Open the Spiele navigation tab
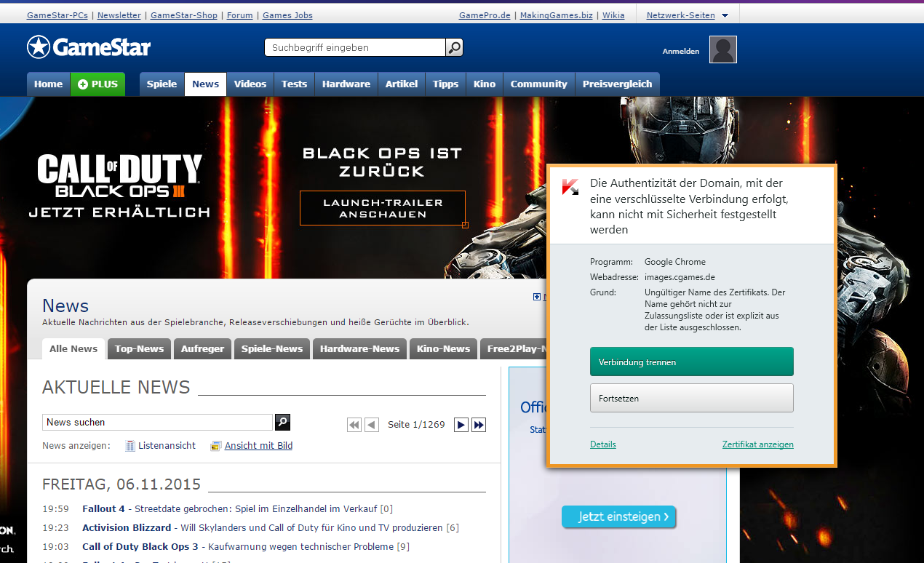Screen dimensions: 924x563 (162, 84)
